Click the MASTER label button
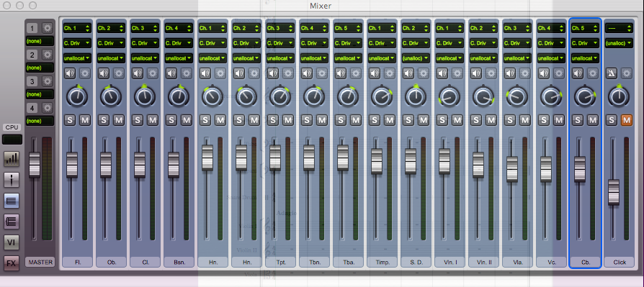This screenshot has width=644, height=287. (x=40, y=262)
